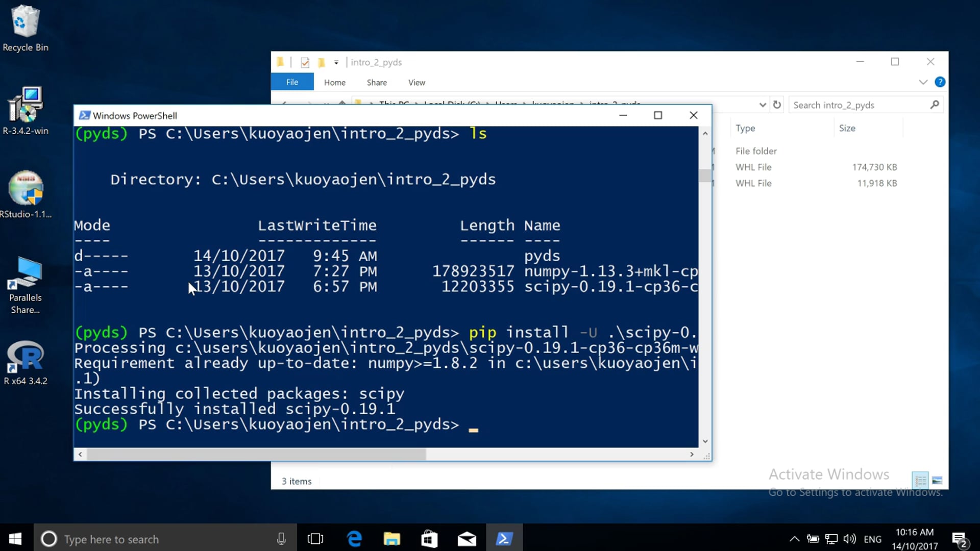This screenshot has height=551, width=980.
Task: Expand the Quick Access Toolbar customization dropdown
Action: tap(336, 62)
